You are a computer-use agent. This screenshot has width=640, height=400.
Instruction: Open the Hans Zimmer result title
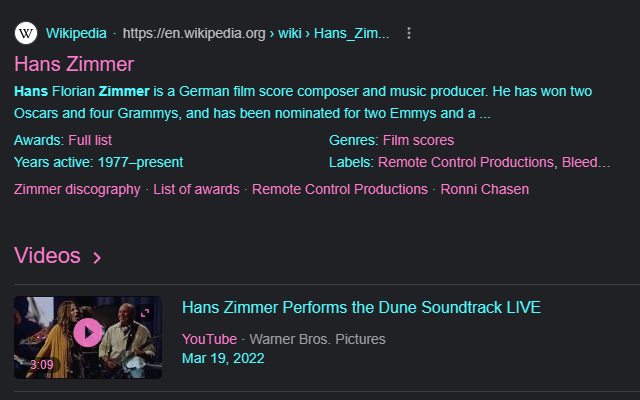click(x=74, y=64)
